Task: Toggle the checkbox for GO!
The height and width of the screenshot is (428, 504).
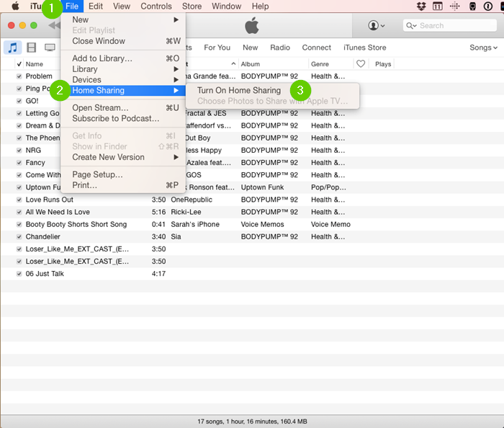Action: point(19,101)
